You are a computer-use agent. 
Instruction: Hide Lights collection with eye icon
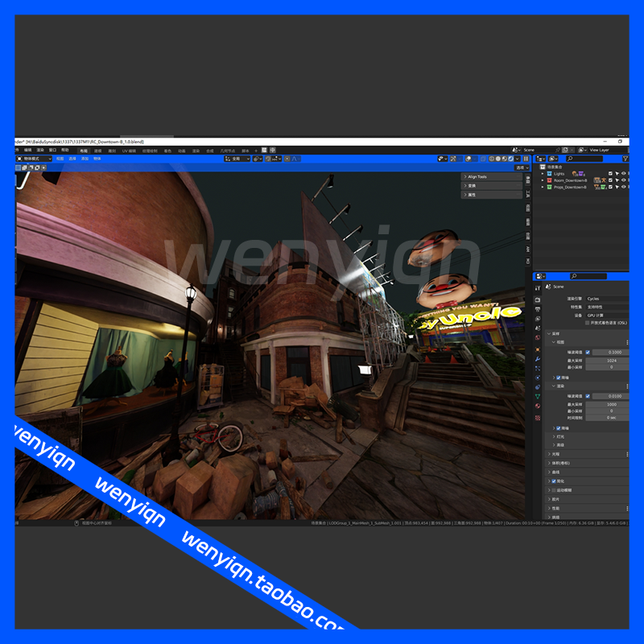coord(623,174)
